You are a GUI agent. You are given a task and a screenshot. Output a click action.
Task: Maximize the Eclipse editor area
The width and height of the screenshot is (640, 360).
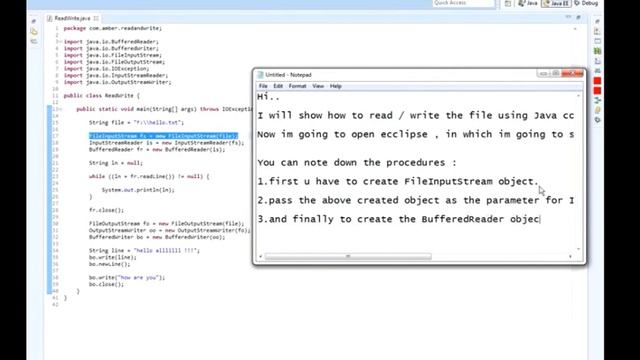coord(578,18)
